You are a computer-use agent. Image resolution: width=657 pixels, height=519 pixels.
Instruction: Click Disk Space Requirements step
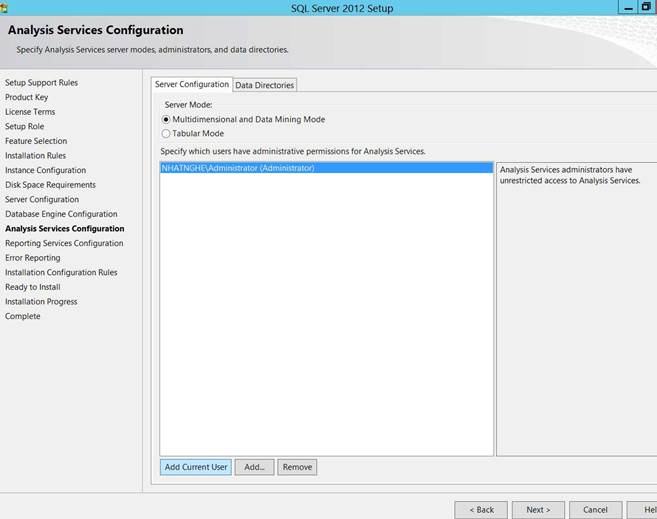click(x=50, y=185)
